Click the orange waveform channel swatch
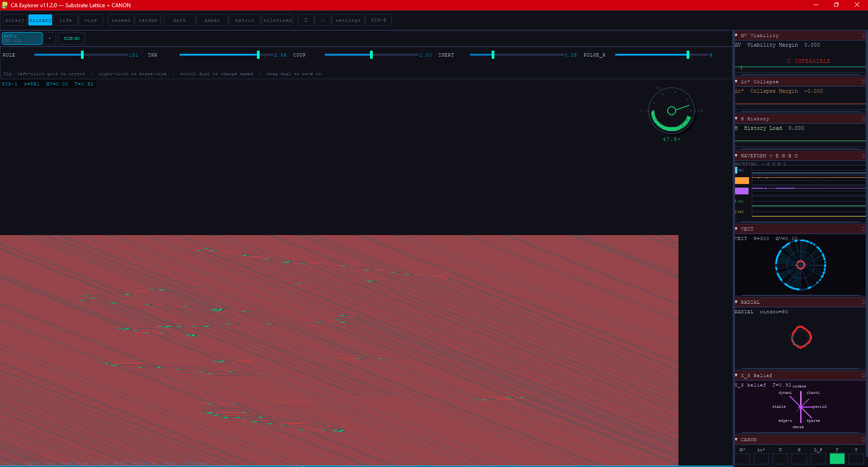 [x=742, y=180]
